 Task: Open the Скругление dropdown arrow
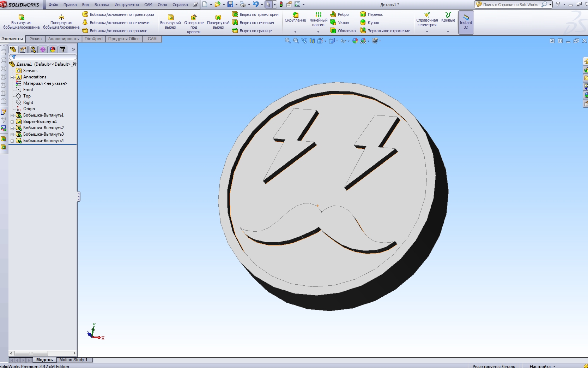(295, 32)
